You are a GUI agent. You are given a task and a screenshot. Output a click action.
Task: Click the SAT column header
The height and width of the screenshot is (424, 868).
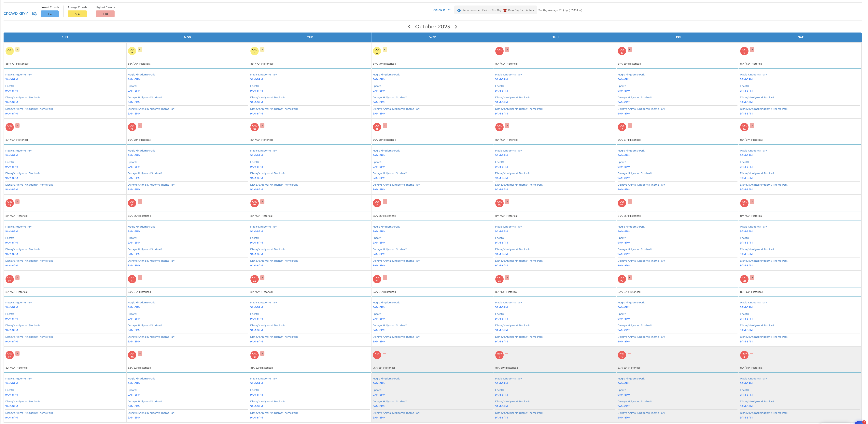click(x=801, y=37)
